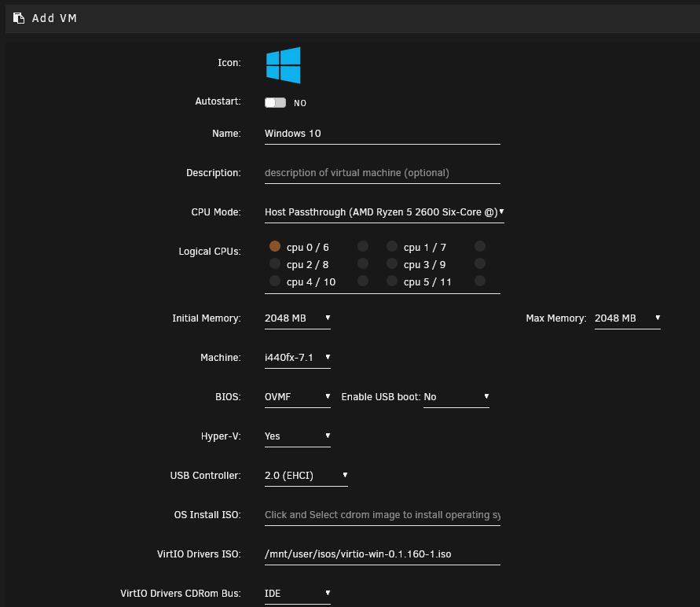Image resolution: width=700 pixels, height=607 pixels.
Task: Check the cpu 5 / 11 checkbox
Action: point(392,281)
